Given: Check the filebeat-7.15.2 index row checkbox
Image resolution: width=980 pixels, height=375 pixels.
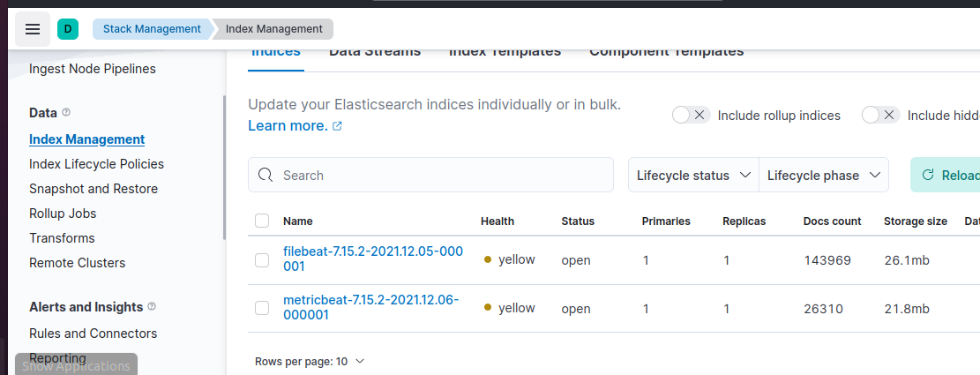Looking at the screenshot, I should tap(262, 260).
